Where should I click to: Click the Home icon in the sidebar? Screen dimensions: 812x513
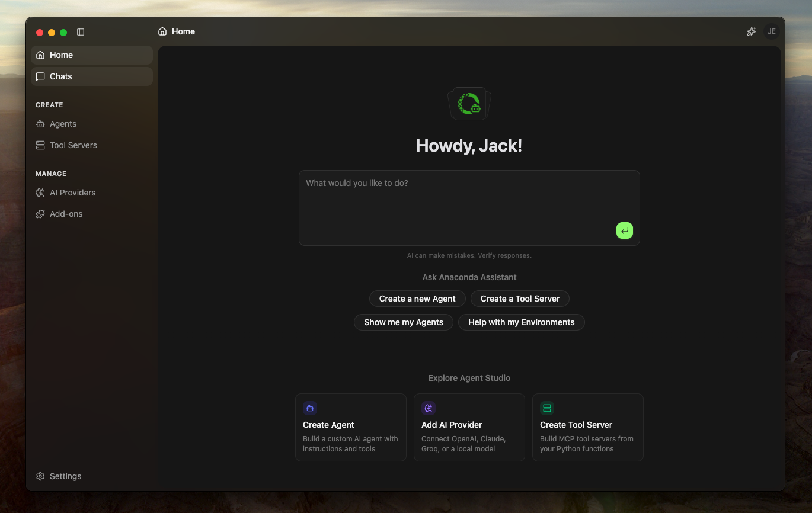(x=40, y=55)
